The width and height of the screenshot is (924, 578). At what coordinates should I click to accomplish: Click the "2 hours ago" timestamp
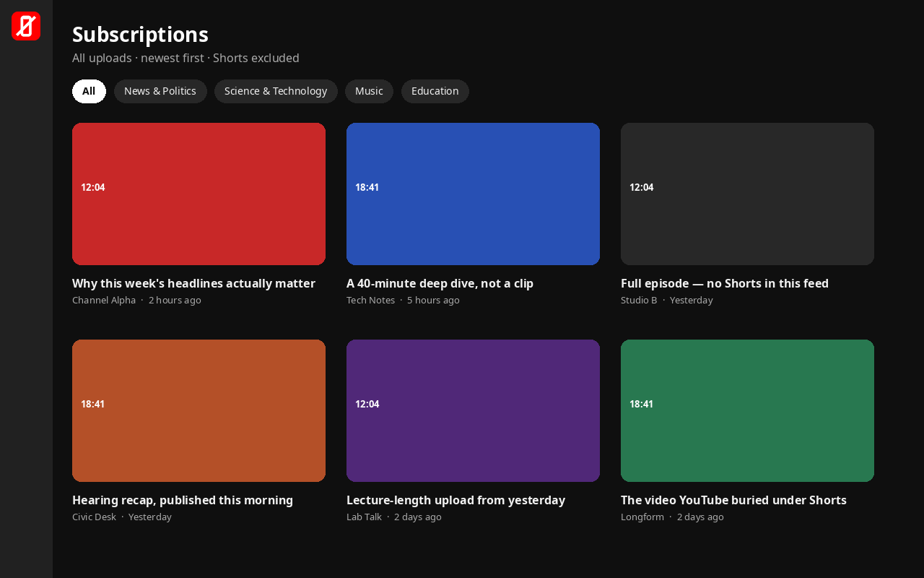175,300
